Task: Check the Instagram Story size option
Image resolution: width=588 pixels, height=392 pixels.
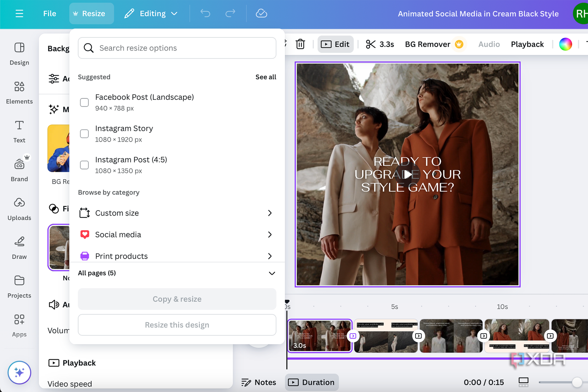Action: [84, 134]
